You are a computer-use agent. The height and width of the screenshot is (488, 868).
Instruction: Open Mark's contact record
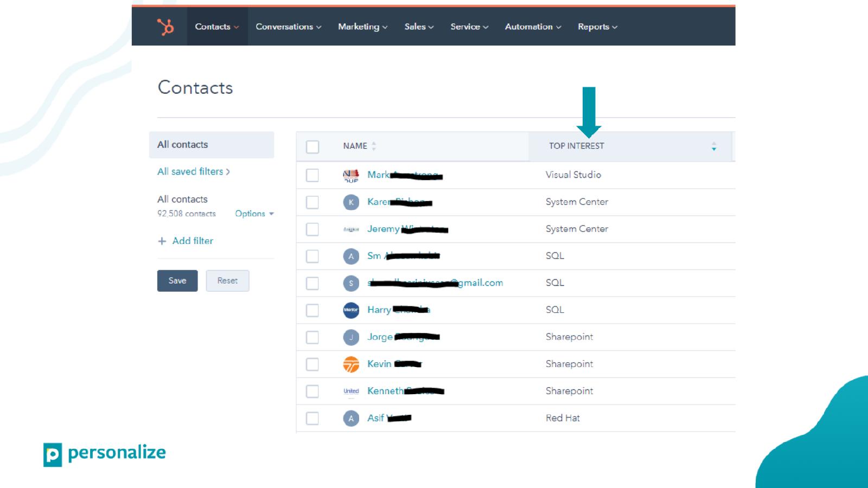click(405, 175)
